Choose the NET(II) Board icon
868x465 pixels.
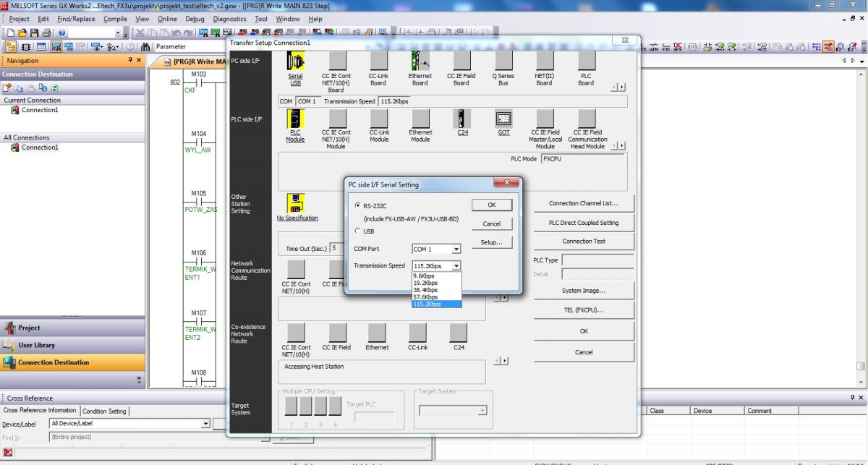[544, 61]
